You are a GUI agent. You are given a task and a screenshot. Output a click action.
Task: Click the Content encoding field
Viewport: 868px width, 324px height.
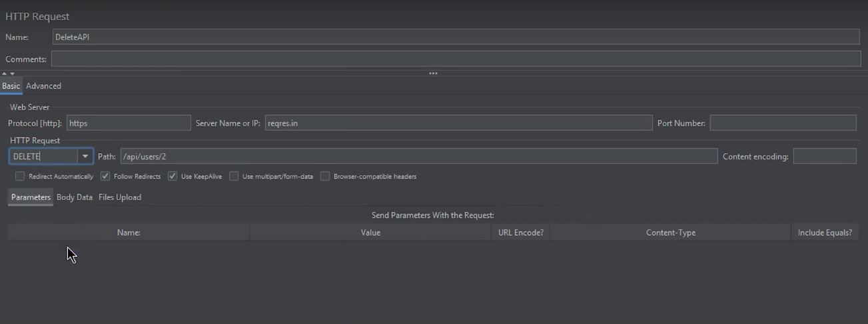(824, 157)
